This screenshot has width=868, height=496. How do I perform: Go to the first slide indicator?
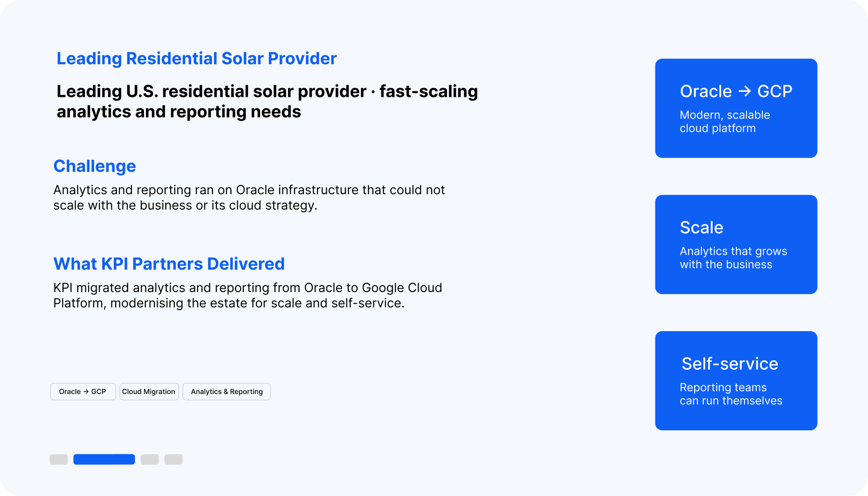[59, 459]
